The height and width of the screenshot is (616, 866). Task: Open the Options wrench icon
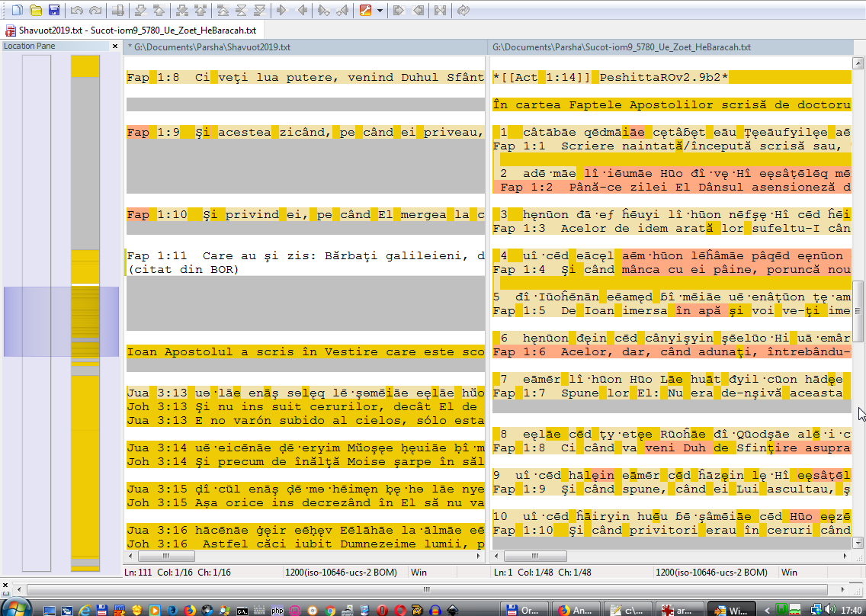[365, 10]
